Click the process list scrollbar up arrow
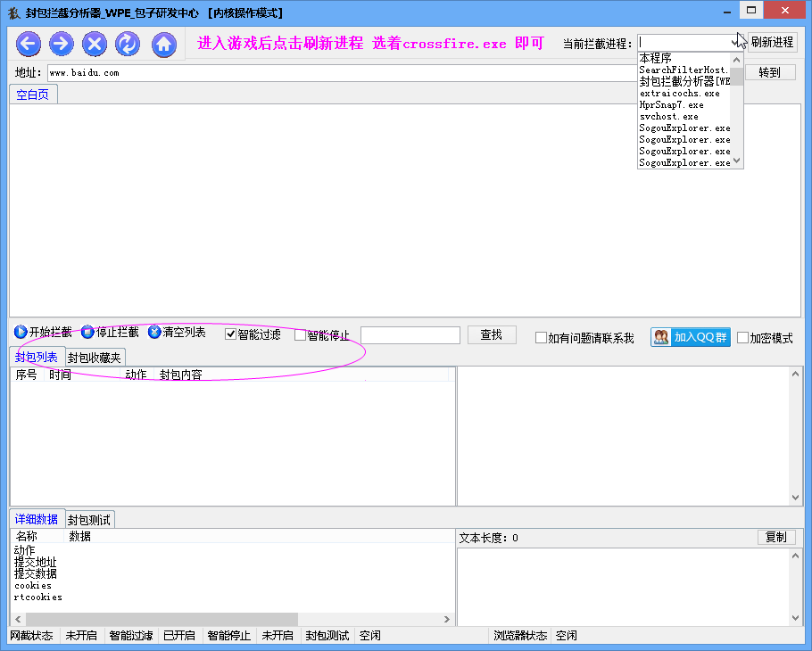Viewport: 812px width, 651px height. [x=736, y=60]
